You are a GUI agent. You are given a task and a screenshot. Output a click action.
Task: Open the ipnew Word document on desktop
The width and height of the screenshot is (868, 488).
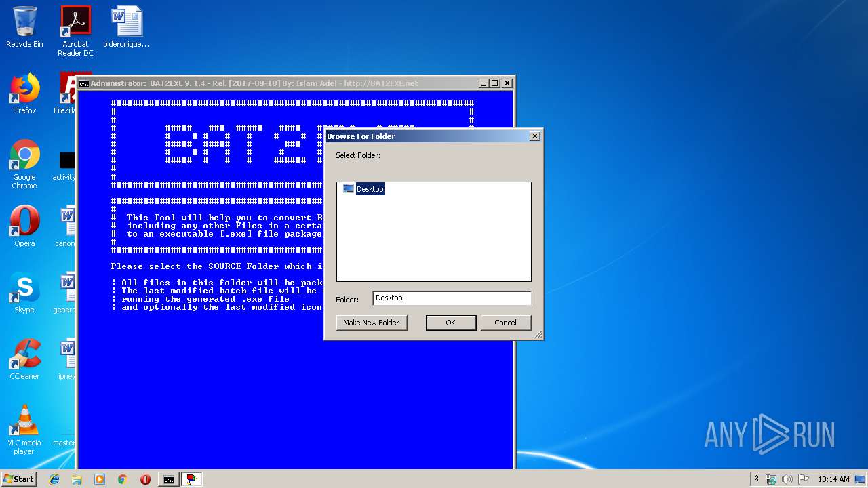(66, 359)
